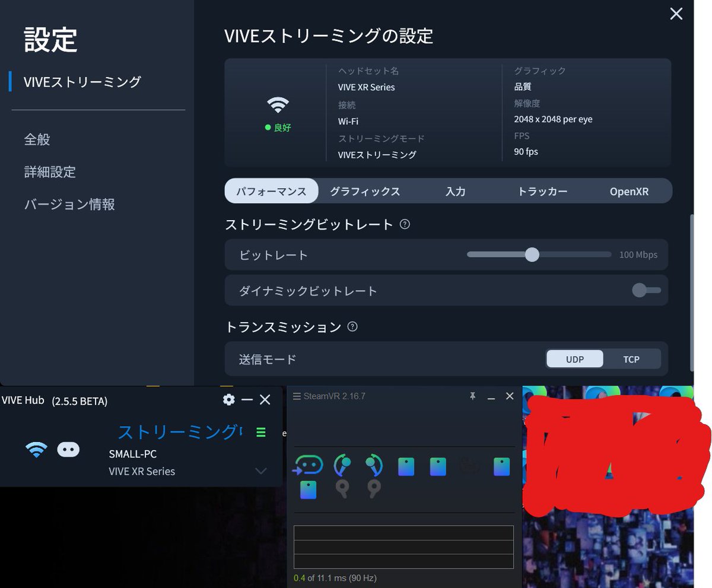Pin the SteamVR window with pushpin icon

[473, 396]
